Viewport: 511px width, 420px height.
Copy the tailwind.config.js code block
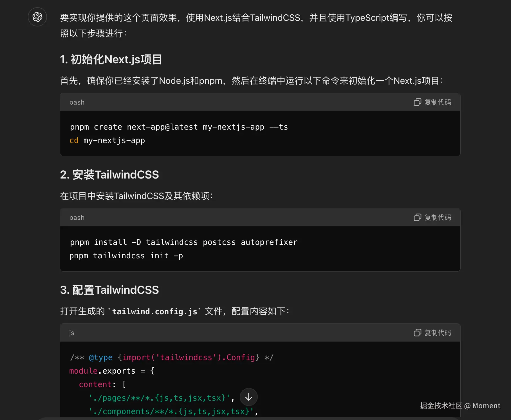(432, 333)
